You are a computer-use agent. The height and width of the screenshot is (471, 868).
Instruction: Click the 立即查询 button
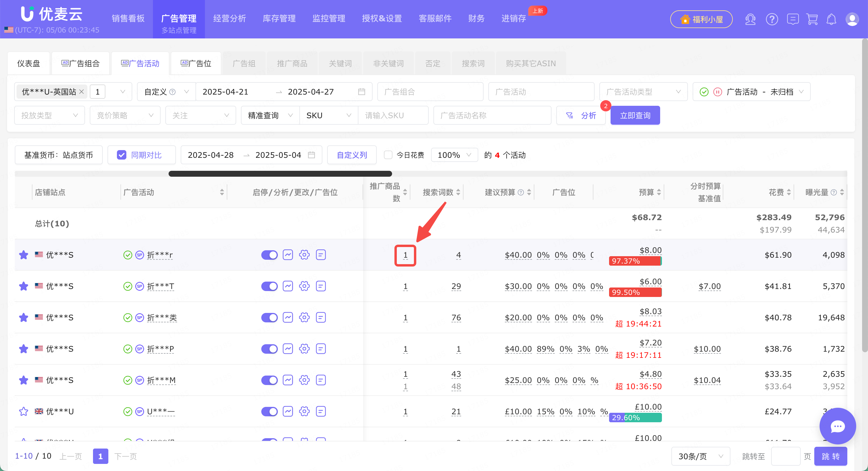click(x=635, y=116)
